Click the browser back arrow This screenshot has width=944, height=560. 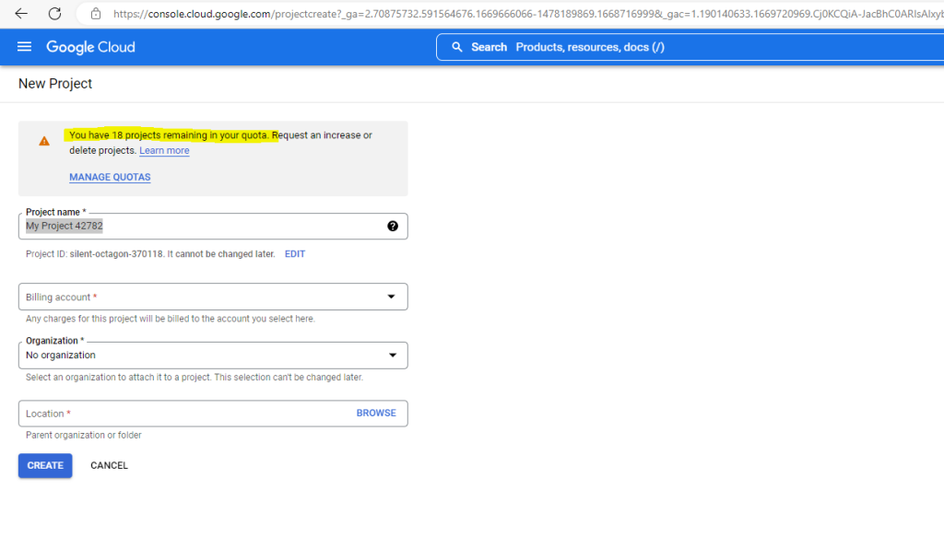[x=21, y=13]
